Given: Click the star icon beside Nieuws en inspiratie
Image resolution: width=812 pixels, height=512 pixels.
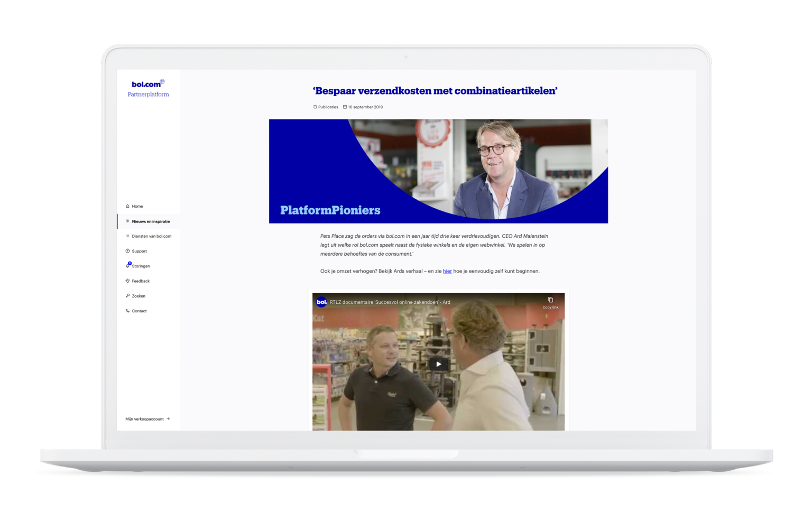Looking at the screenshot, I should (x=127, y=221).
